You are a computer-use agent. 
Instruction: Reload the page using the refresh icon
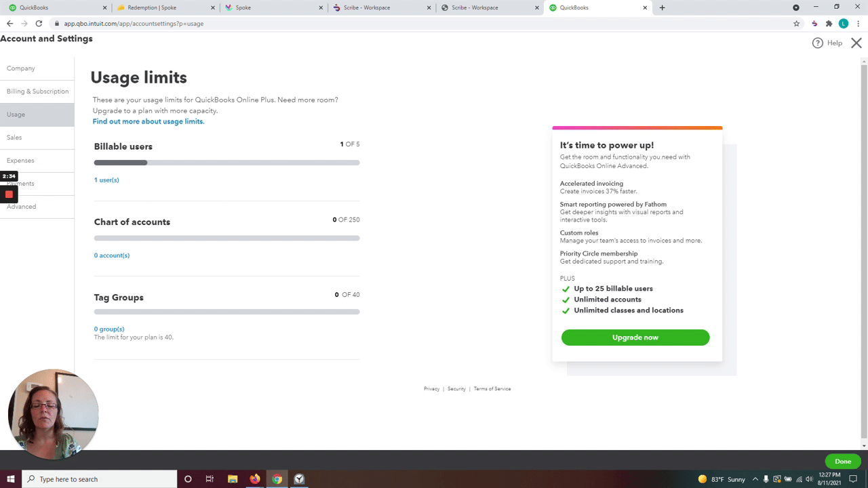pos(39,24)
